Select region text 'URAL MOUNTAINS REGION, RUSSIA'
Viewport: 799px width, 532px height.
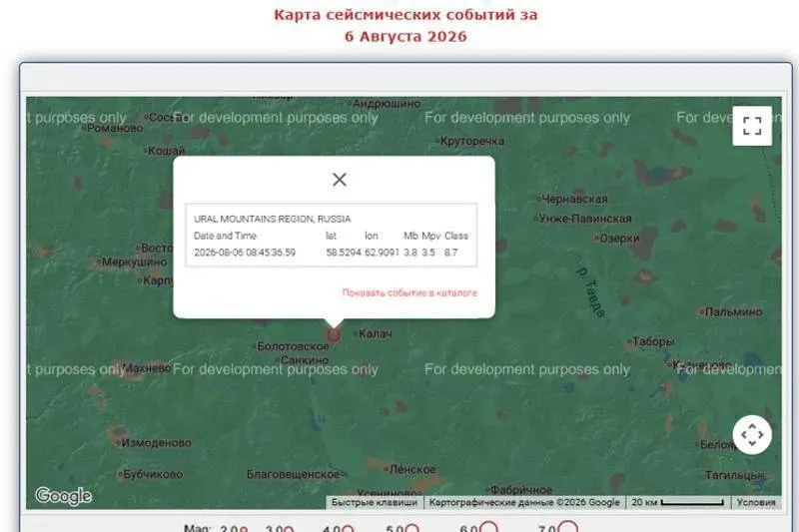pyautogui.click(x=272, y=219)
